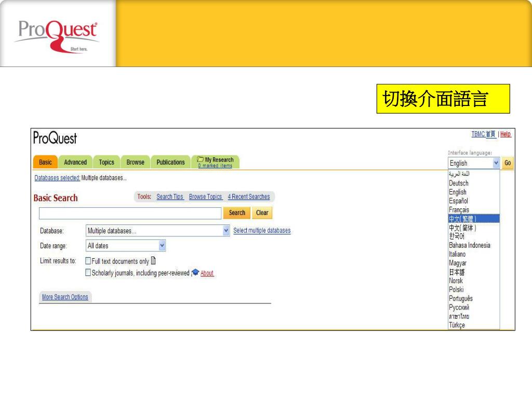Choose Bahasa Indonesia from the language list

(474, 245)
